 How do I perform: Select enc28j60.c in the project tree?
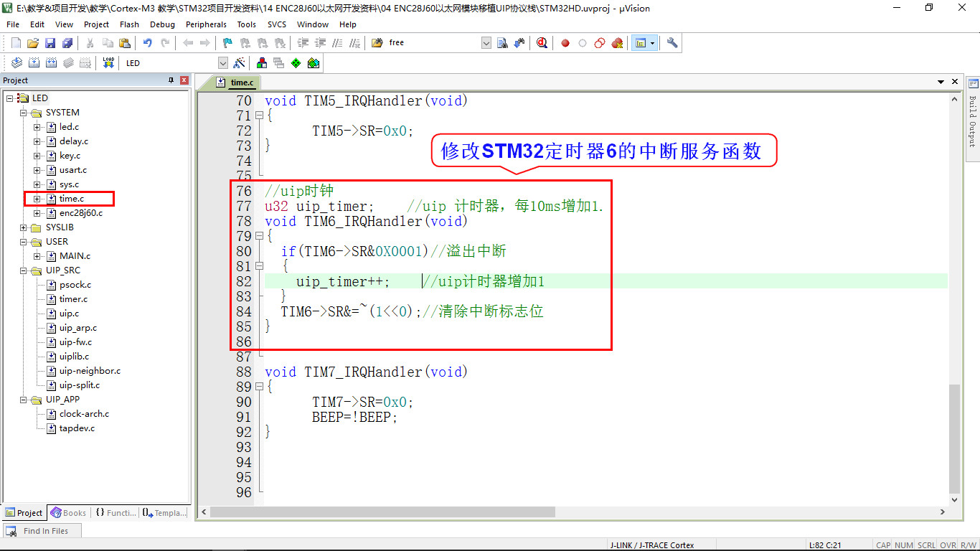click(80, 213)
